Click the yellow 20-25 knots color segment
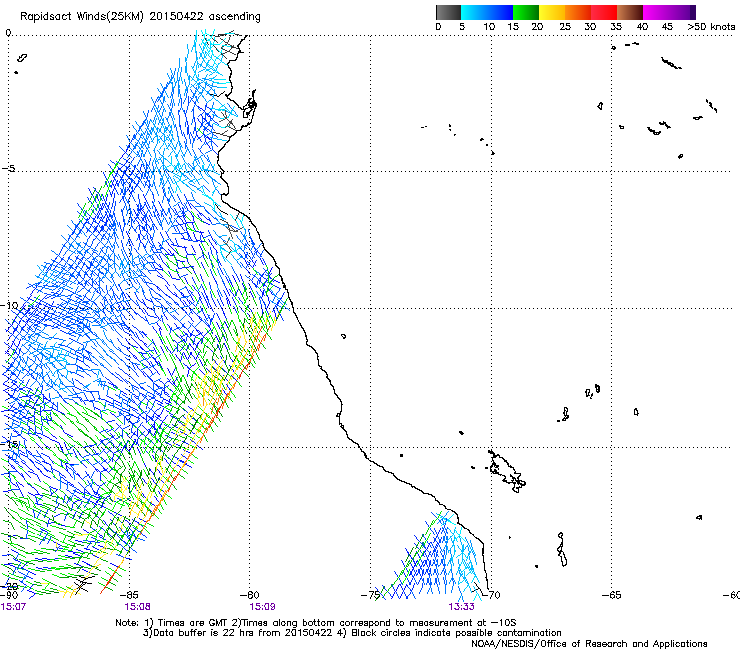The width and height of the screenshot is (740, 650). click(552, 12)
